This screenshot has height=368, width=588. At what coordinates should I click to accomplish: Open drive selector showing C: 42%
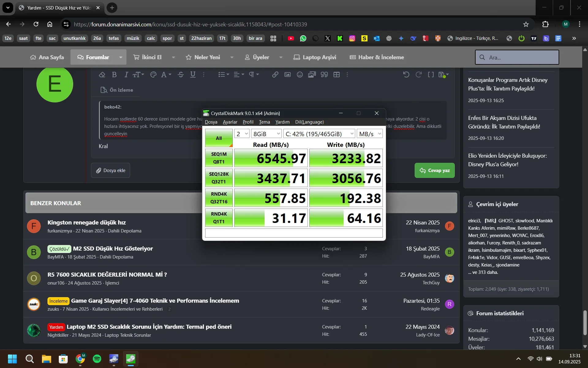coord(319,134)
